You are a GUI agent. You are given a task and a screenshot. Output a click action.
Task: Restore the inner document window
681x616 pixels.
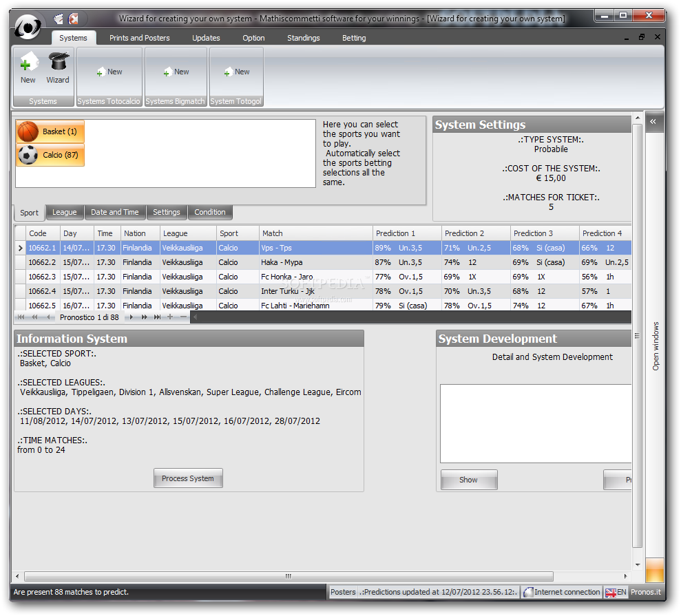642,37
